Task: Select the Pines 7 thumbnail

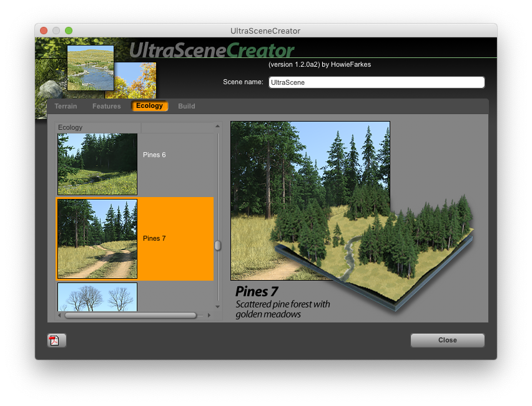Action: coord(97,239)
